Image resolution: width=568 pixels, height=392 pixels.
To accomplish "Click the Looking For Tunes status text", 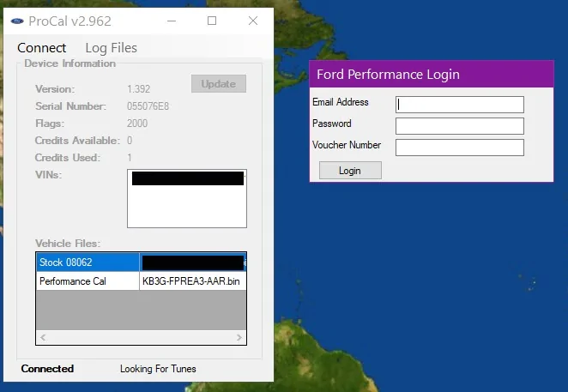I will [158, 369].
